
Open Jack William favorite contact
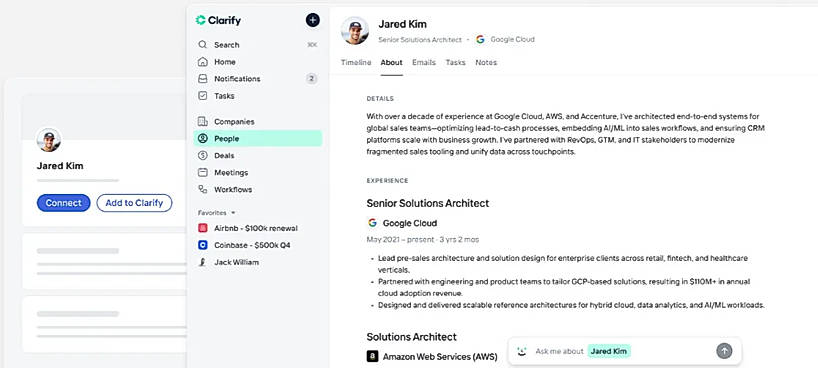(258, 262)
